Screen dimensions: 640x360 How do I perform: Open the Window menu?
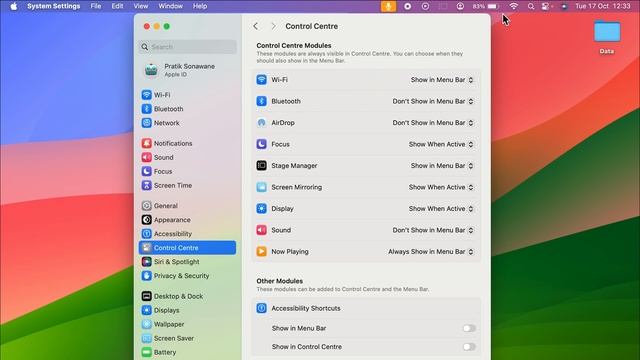tap(171, 6)
